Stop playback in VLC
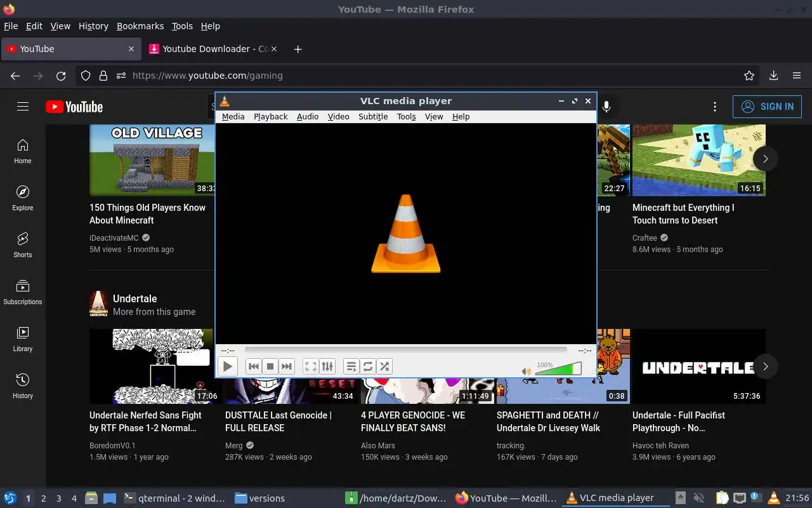Viewport: 812px width, 508px height. coord(270,366)
